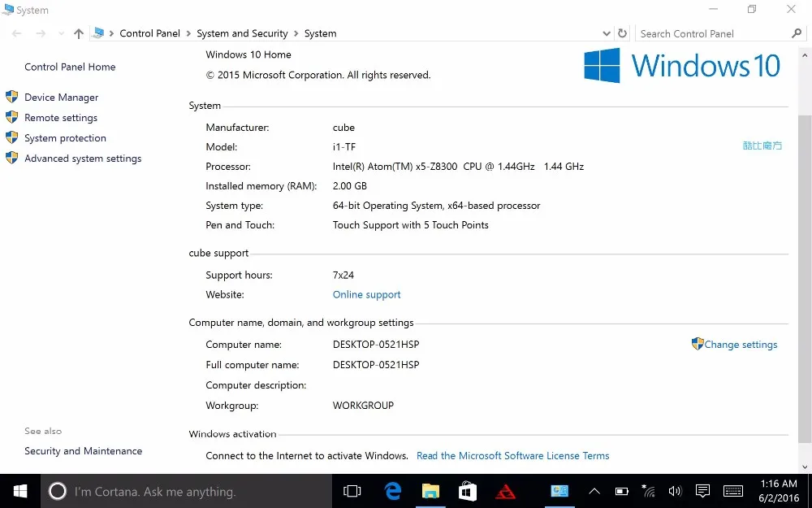Click the volume speaker icon
The image size is (812, 508).
pos(675,491)
